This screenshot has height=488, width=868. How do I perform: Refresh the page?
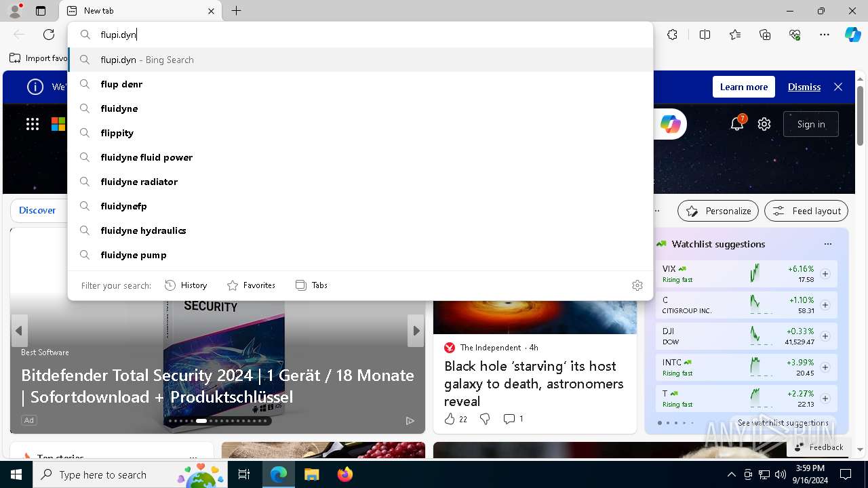[x=49, y=35]
